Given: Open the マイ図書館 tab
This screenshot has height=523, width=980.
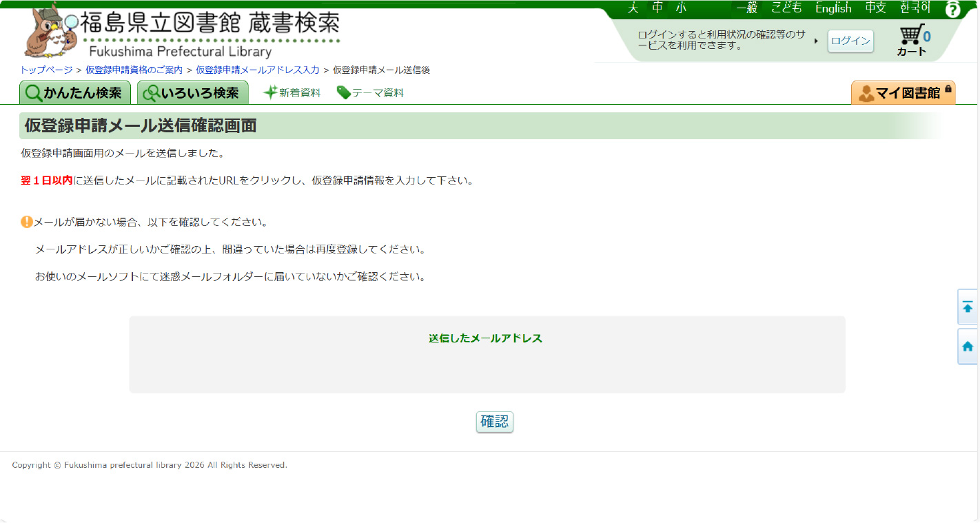Looking at the screenshot, I should click(x=903, y=93).
